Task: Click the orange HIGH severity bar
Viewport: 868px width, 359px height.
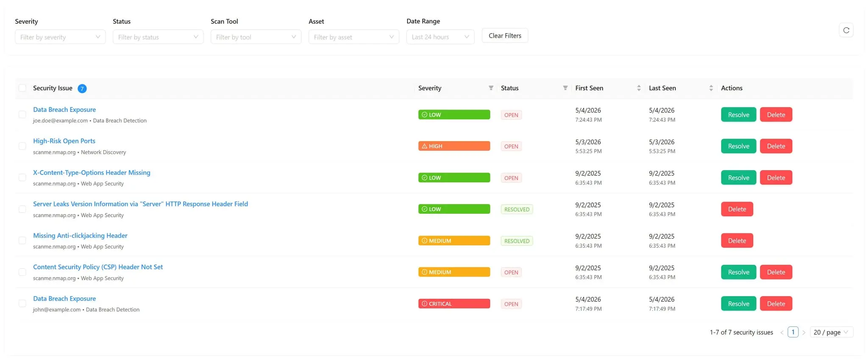Action: (454, 146)
